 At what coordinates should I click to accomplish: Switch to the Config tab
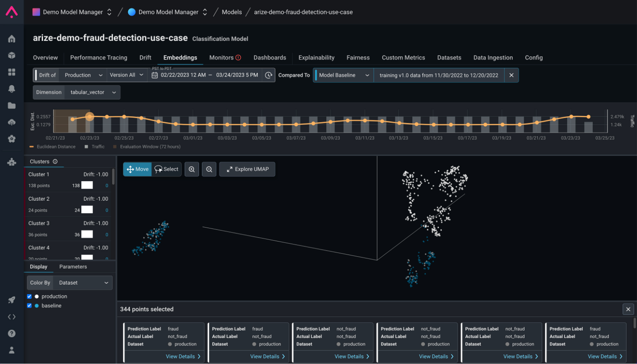point(534,57)
